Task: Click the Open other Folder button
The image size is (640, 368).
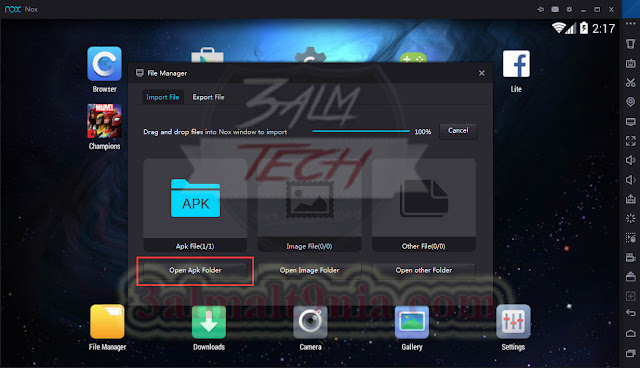Action: 424,270
